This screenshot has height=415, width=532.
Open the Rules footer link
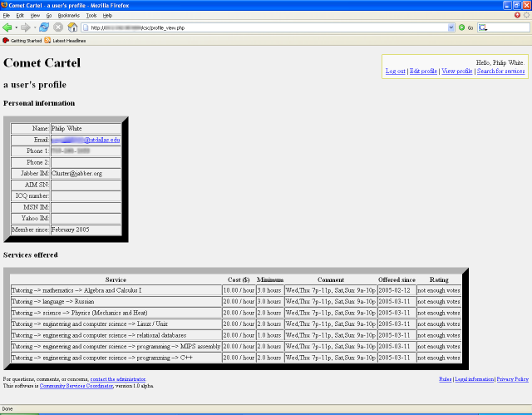446,379
